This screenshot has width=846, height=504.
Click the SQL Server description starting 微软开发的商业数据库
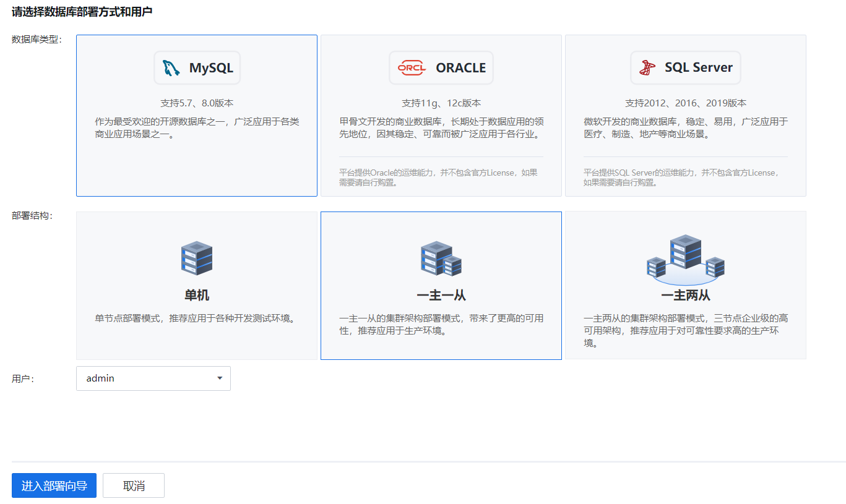click(686, 128)
